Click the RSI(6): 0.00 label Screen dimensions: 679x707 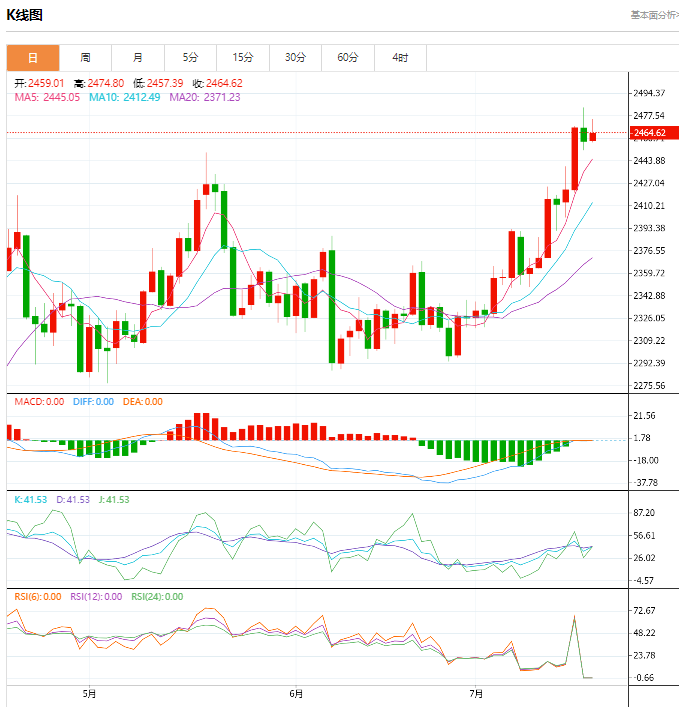coord(38,597)
